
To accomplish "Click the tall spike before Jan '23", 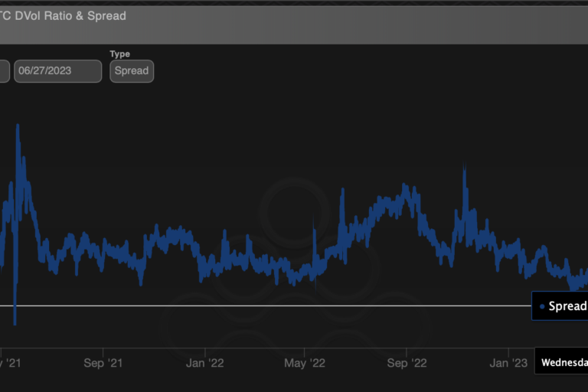I will [x=464, y=166].
